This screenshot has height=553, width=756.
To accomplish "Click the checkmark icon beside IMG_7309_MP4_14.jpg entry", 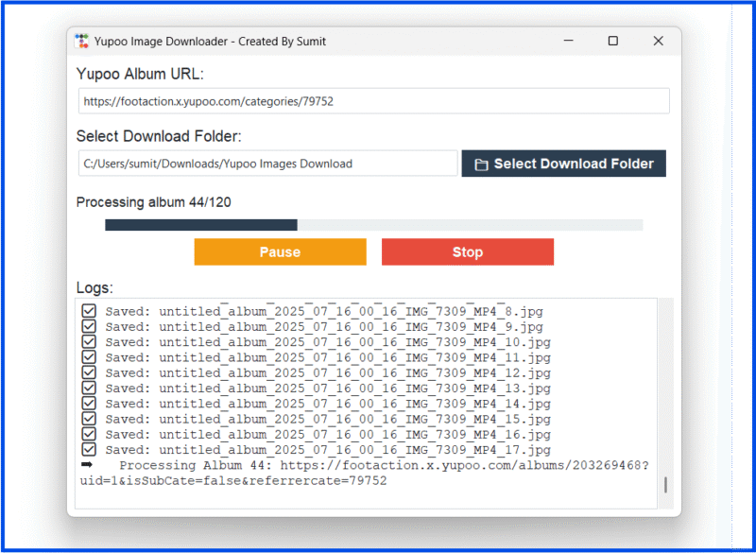I will click(x=88, y=404).
